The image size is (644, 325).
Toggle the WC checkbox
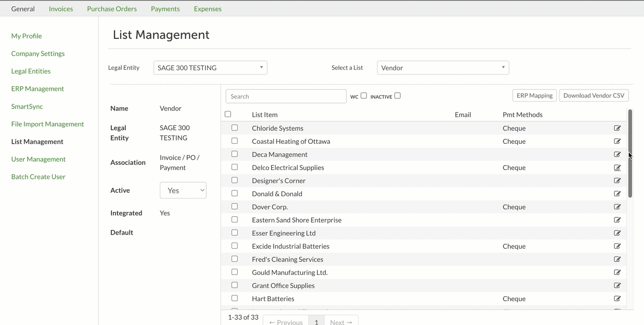pos(364,96)
